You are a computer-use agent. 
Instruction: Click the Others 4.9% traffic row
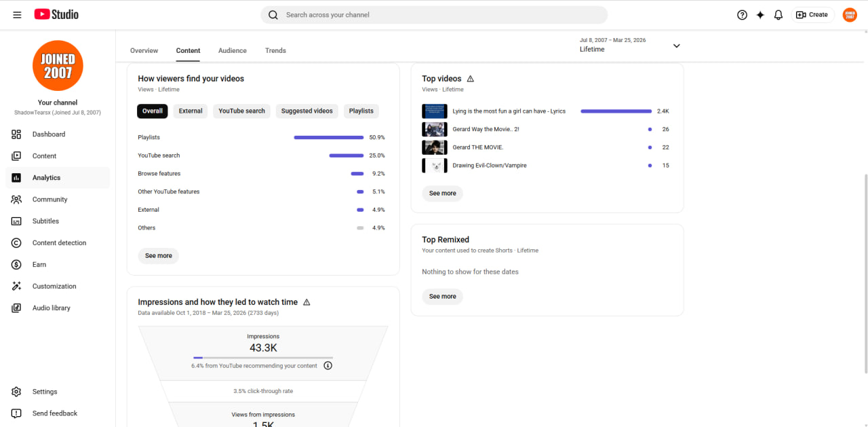click(x=262, y=228)
